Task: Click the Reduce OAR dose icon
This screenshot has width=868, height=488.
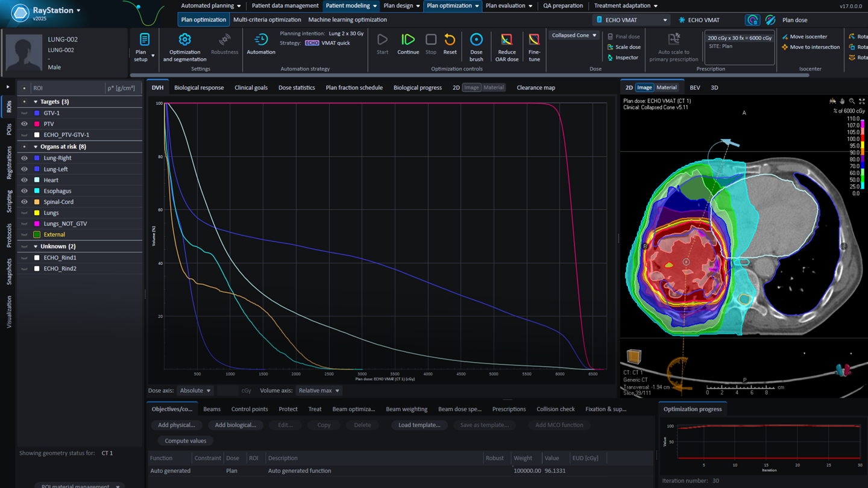Action: (x=506, y=40)
